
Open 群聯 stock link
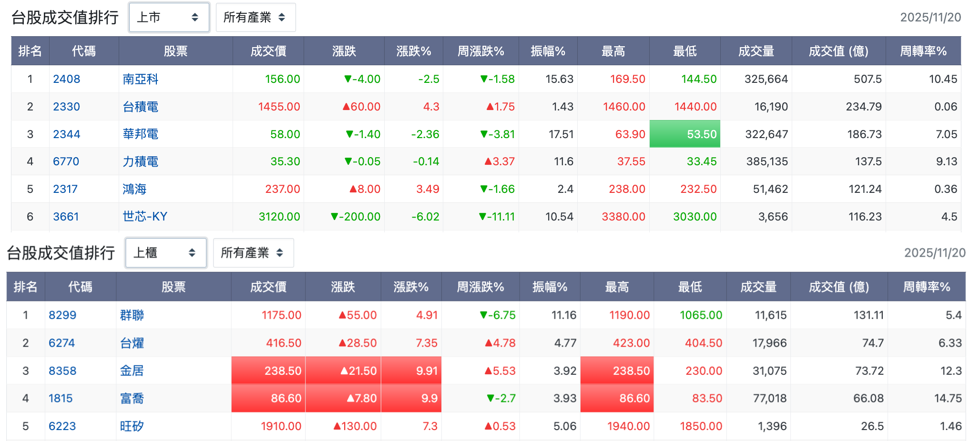tap(132, 315)
